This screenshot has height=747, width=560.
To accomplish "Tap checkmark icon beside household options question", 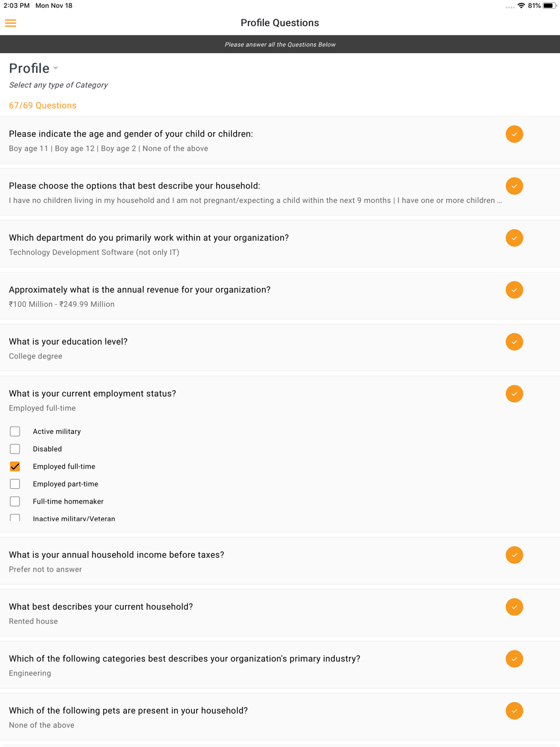I will tap(514, 186).
